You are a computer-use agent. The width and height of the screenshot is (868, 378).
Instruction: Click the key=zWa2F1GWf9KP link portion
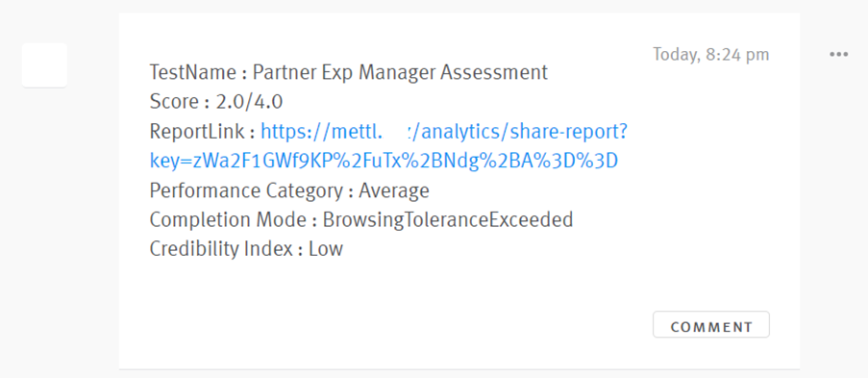(384, 162)
